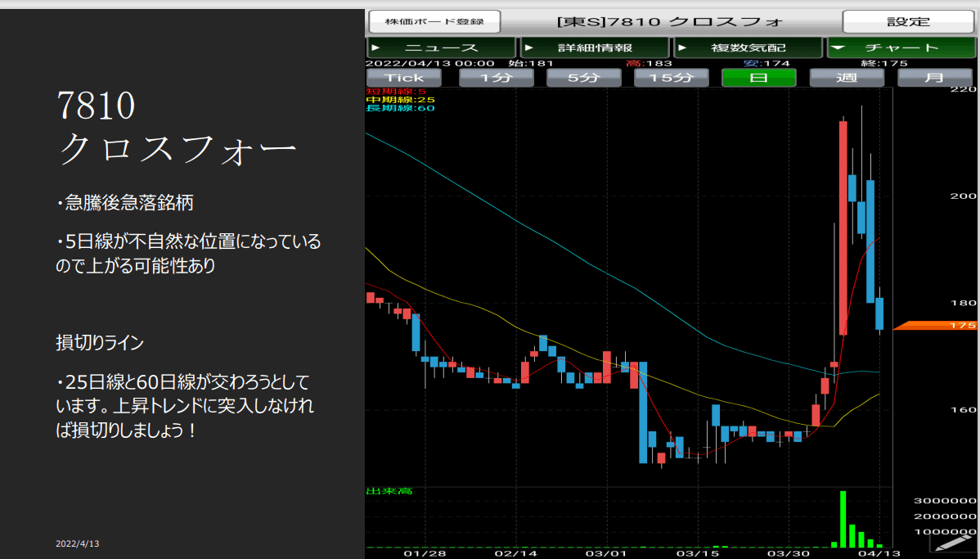Switch to the 週 weekly chart
This screenshot has width=980, height=559.
[847, 78]
